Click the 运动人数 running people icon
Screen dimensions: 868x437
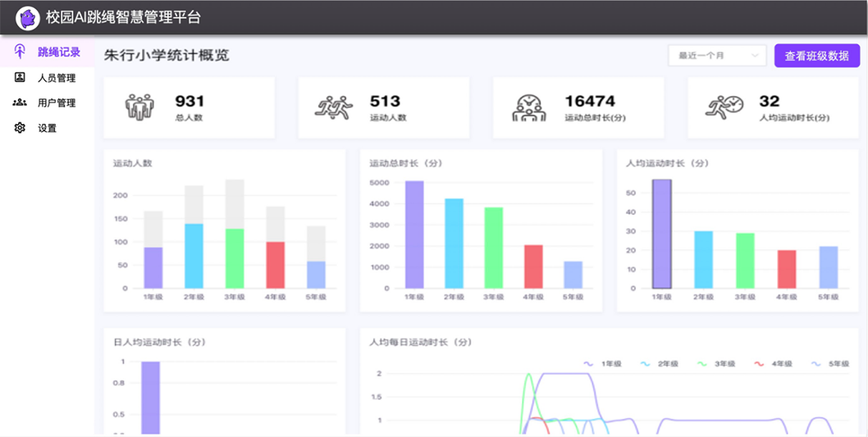pyautogui.click(x=334, y=107)
